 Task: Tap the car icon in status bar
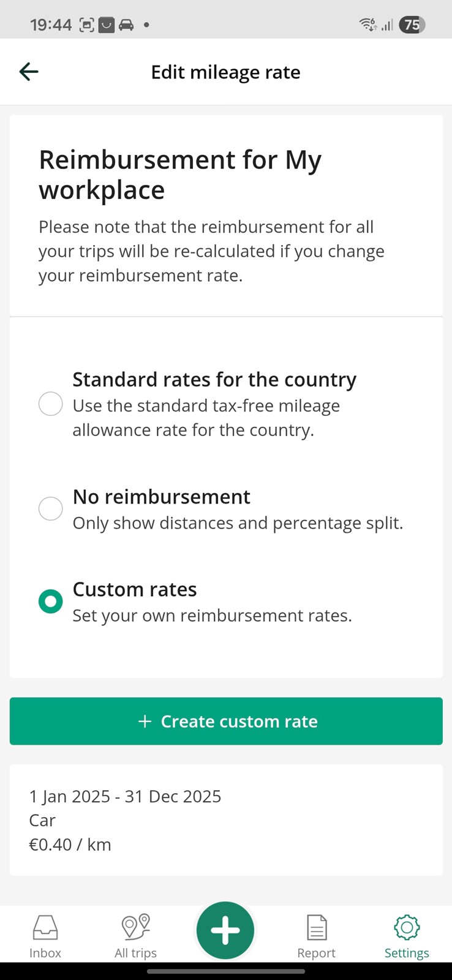coord(126,25)
